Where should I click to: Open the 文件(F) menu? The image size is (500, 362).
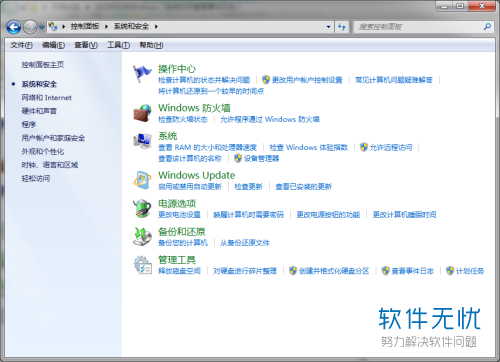point(21,45)
